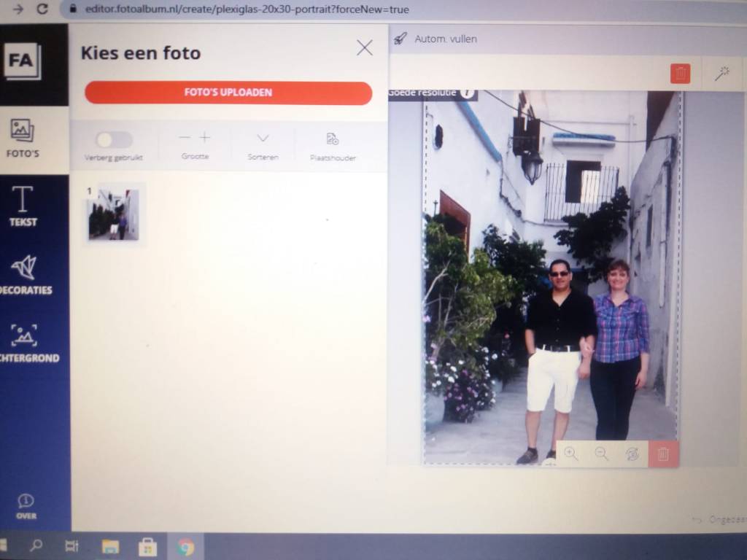Click the Goede resolutie info icon
The width and height of the screenshot is (747, 560).
click(468, 93)
